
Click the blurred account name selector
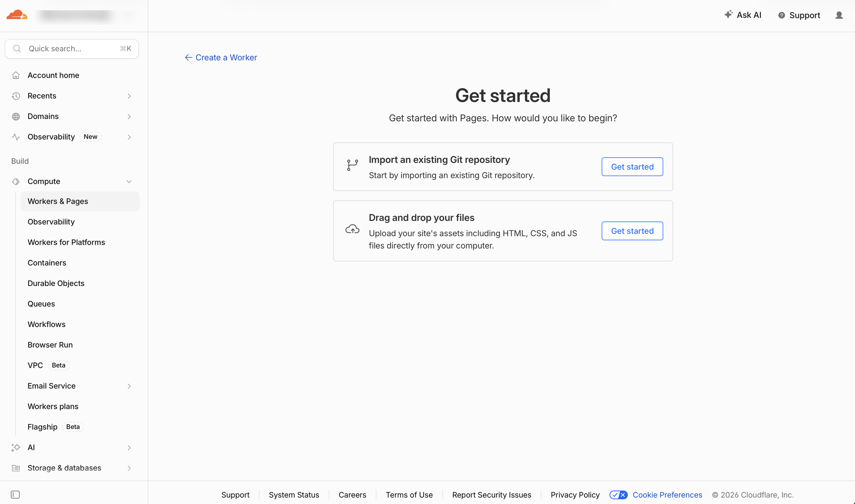click(x=75, y=15)
